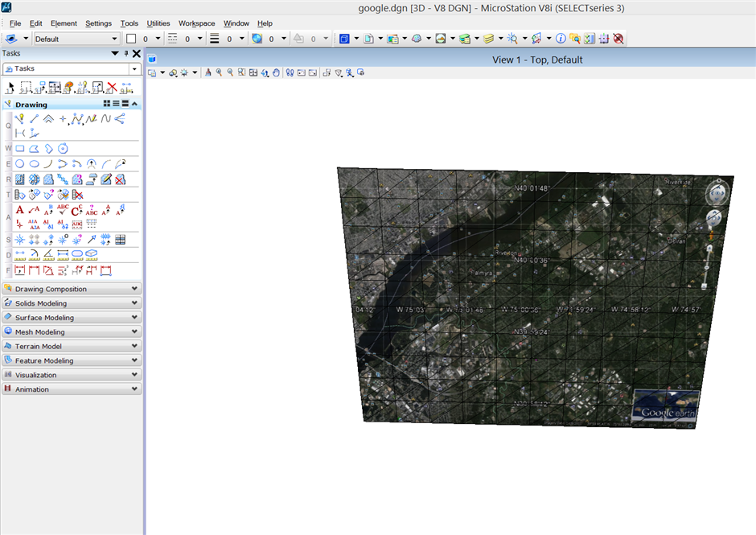Open the element transparency globe control
Viewport: 756px width, 535px height.
[257, 39]
